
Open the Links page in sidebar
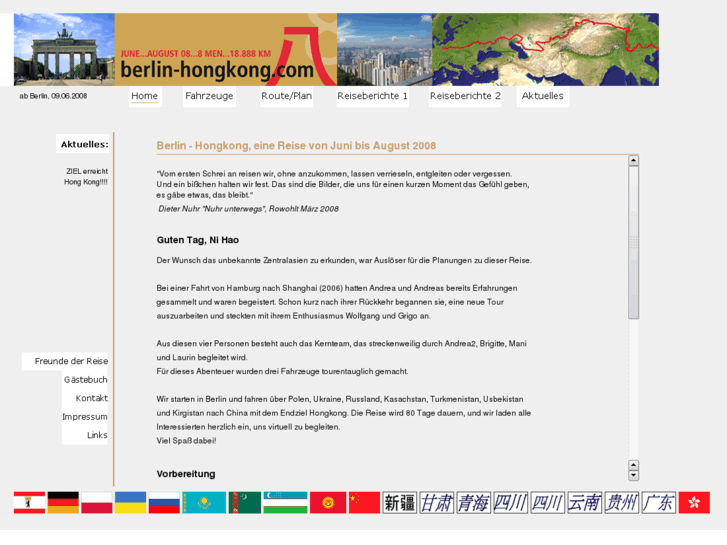[97, 435]
